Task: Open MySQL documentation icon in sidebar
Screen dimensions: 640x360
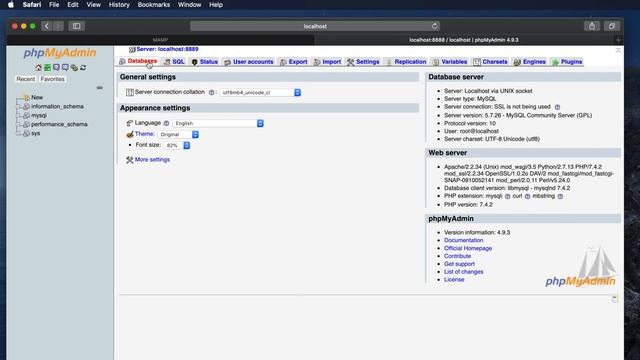Action: [x=65, y=68]
